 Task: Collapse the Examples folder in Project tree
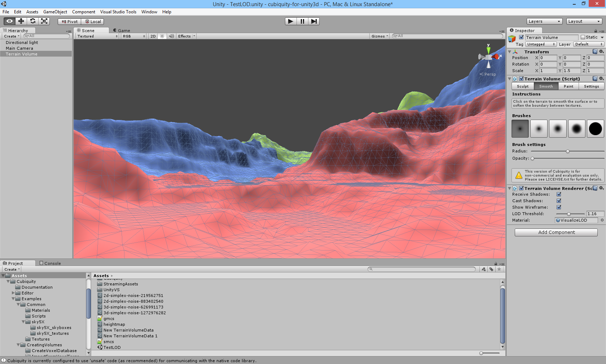pyautogui.click(x=13, y=299)
